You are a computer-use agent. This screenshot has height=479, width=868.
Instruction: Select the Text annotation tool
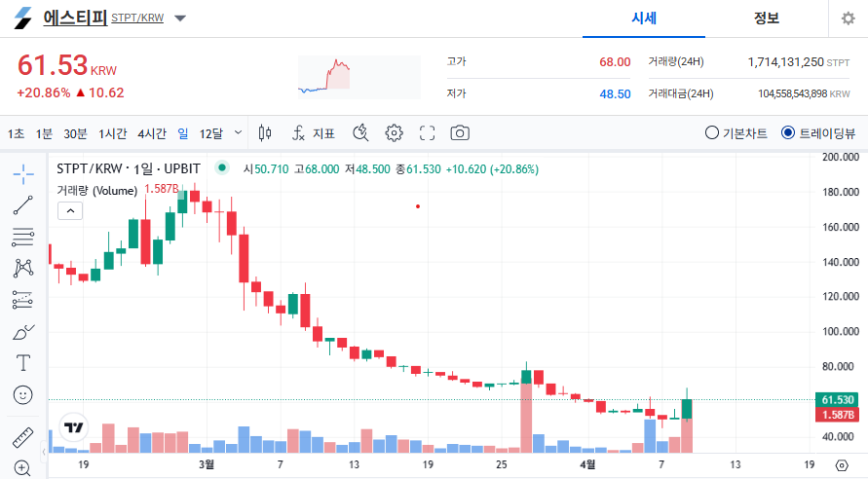[x=23, y=363]
